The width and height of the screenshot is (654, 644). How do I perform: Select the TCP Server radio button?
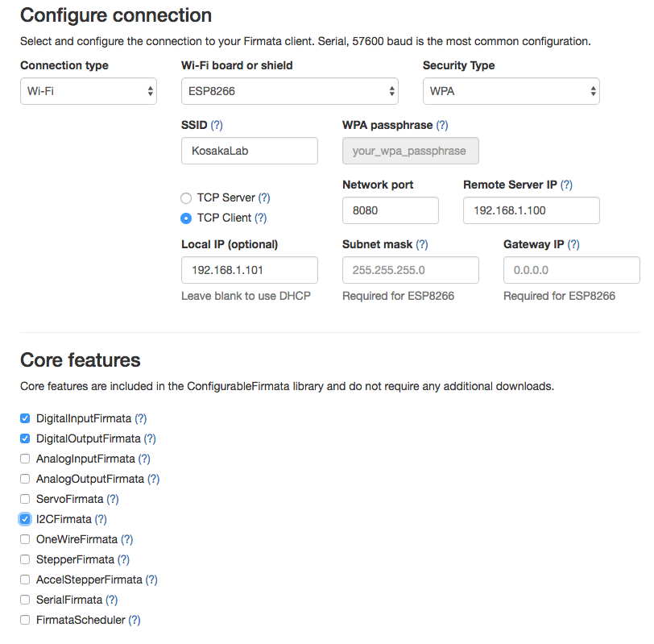[186, 197]
